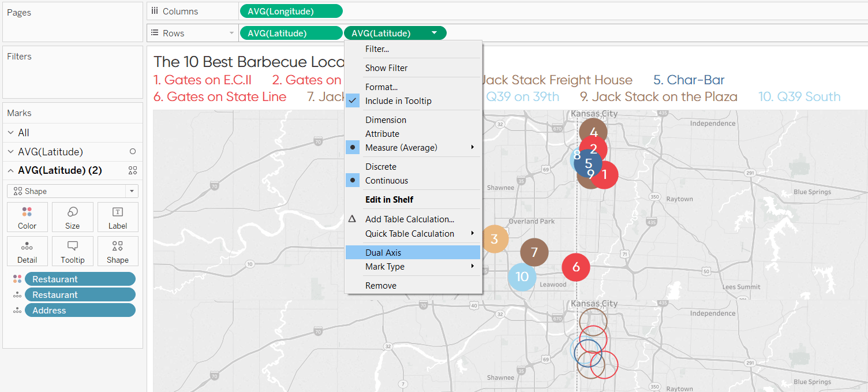
Task: Click AVG(Longitude) pill on Columns
Action: (291, 11)
